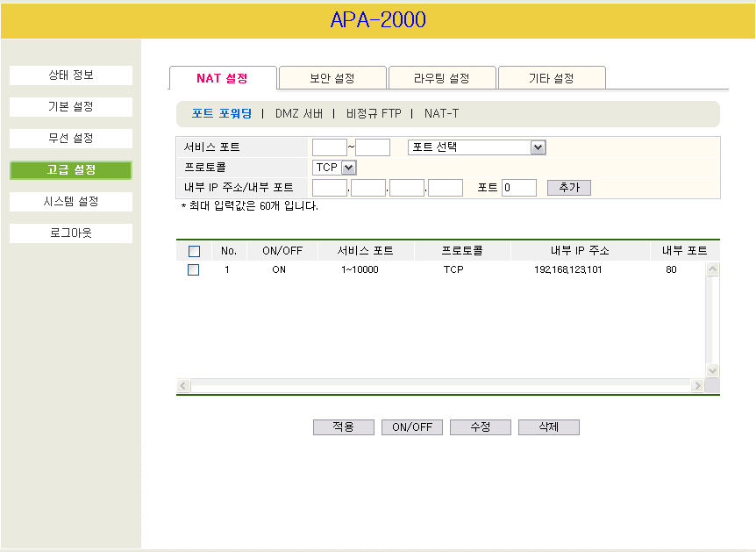Navigate to 무선 설정 in the sidebar

[71, 139]
